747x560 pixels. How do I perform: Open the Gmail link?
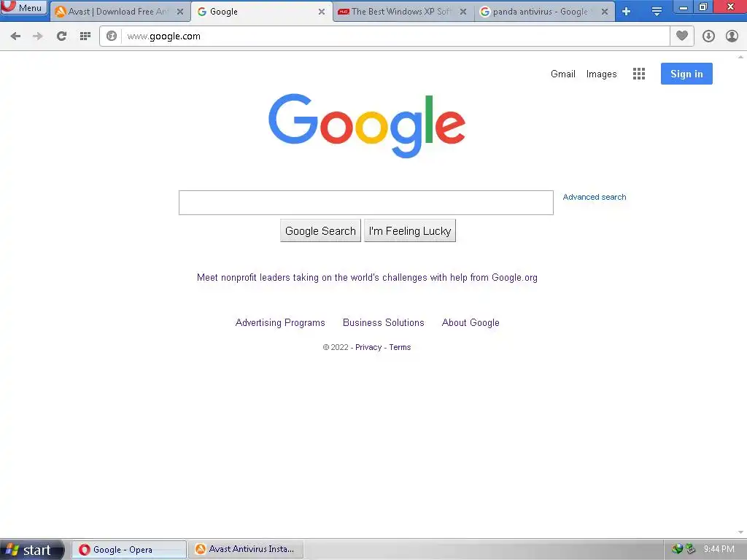(x=563, y=74)
